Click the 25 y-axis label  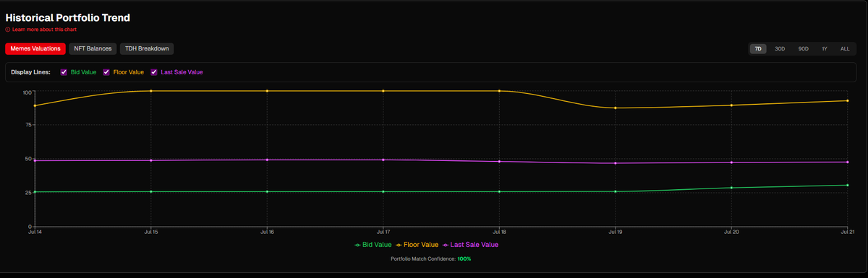pos(28,193)
